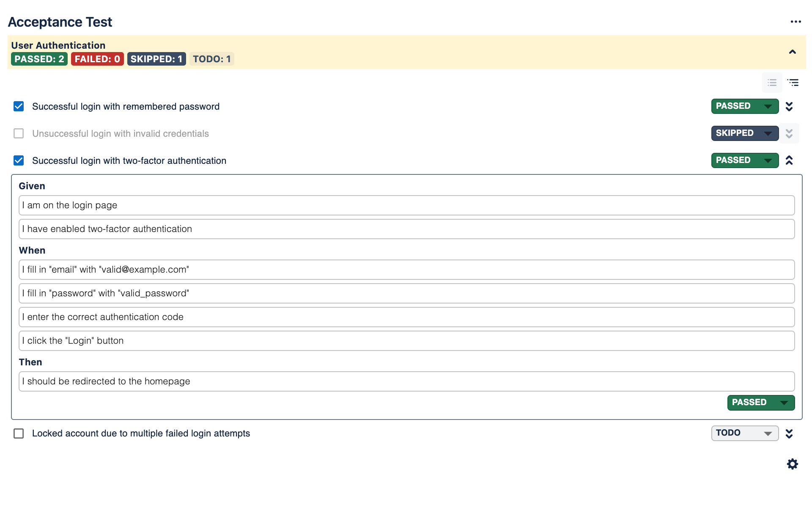812x508 pixels.
Task: Click the I am on the login page step field
Action: (x=406, y=205)
